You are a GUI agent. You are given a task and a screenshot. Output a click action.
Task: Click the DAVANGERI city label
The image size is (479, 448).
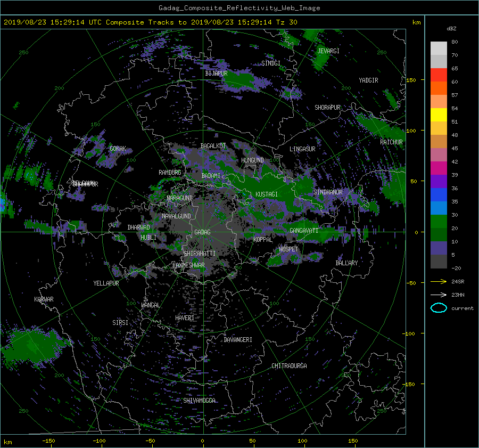coord(238,340)
